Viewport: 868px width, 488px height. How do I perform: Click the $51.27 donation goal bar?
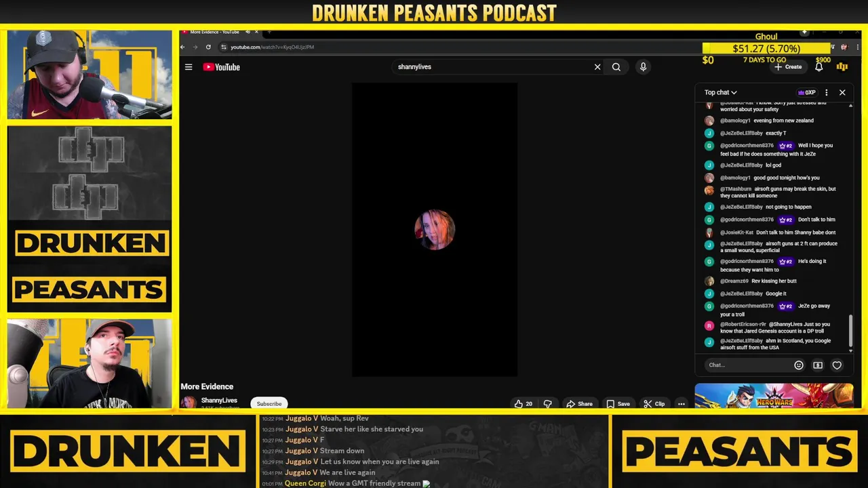766,49
